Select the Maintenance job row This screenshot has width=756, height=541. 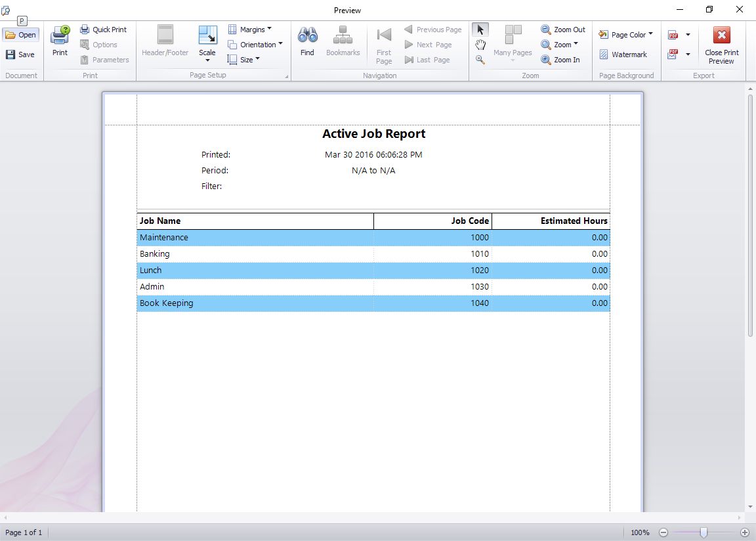(373, 237)
